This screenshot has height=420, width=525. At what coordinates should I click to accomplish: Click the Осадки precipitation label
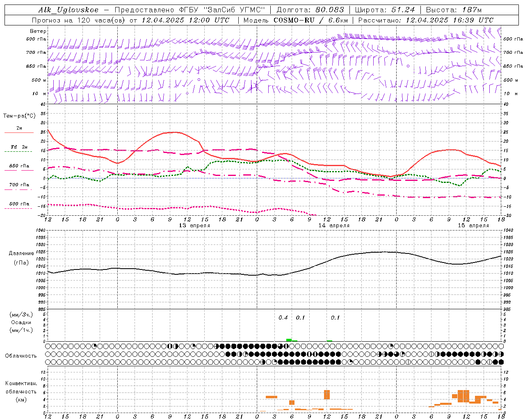(21, 322)
